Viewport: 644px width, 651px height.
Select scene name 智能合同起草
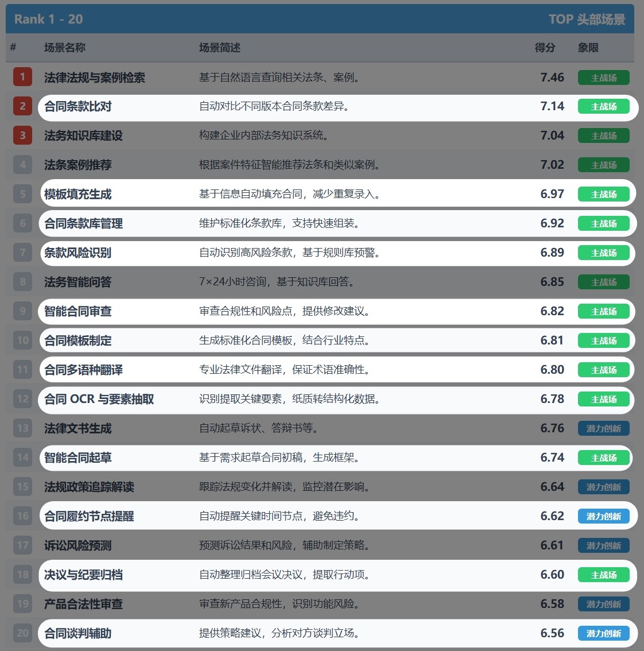click(x=78, y=458)
